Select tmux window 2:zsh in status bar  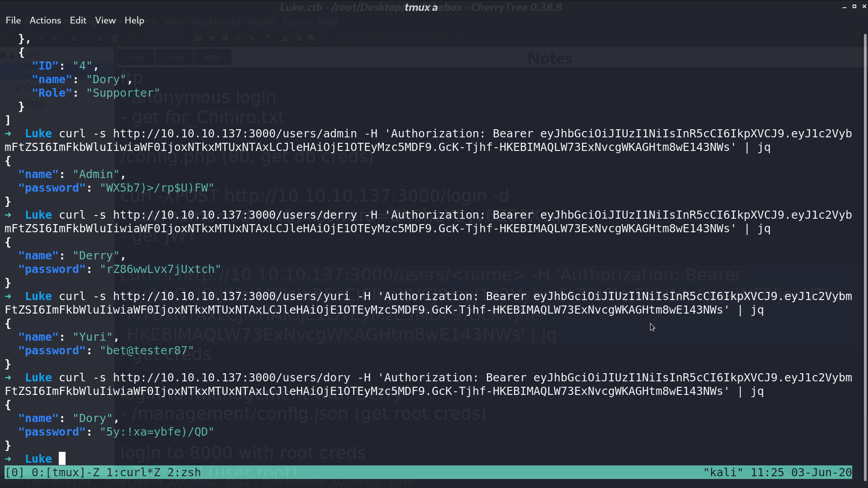point(184,473)
